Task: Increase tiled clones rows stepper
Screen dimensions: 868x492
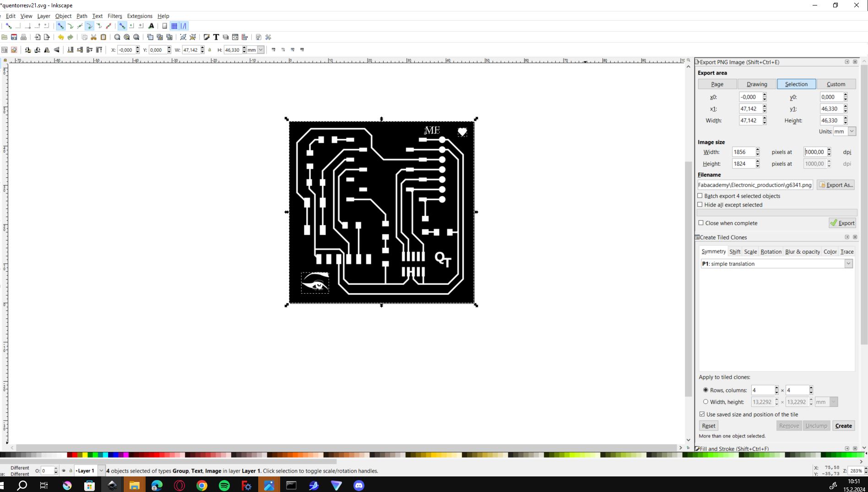Action: point(776,388)
